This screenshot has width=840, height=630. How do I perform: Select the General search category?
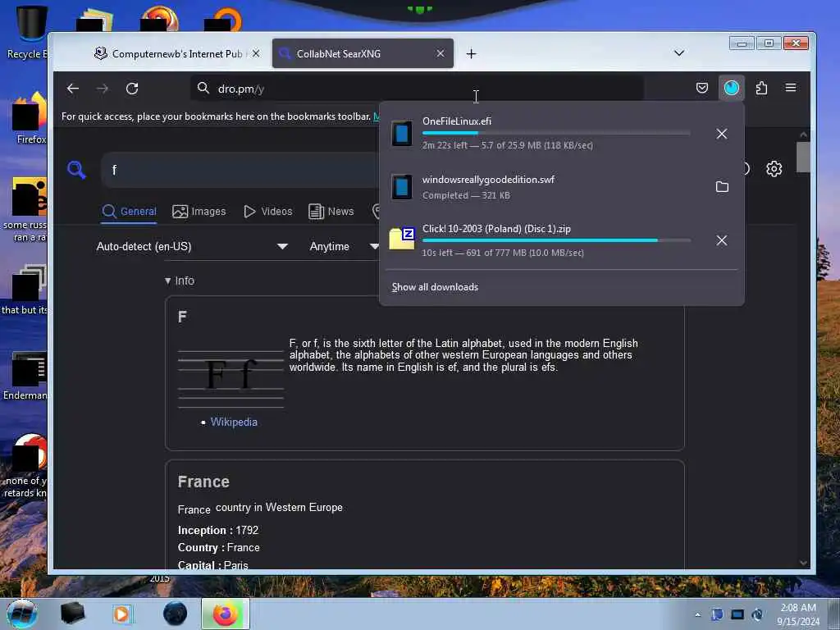[129, 212]
